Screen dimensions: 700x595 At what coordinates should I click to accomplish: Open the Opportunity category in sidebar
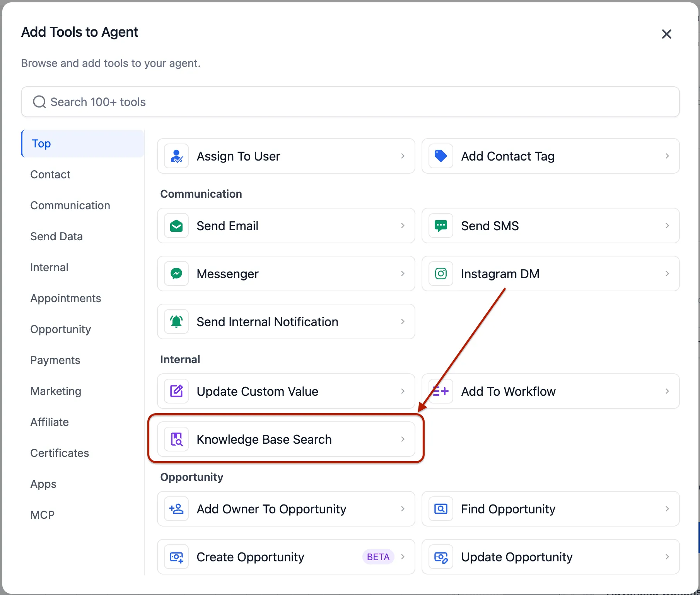pyautogui.click(x=83, y=329)
